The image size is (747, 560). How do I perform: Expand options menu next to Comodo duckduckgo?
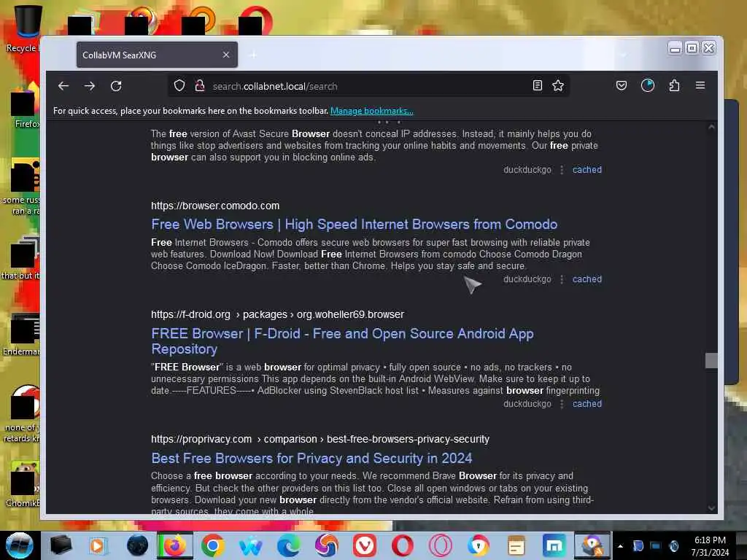pos(562,279)
